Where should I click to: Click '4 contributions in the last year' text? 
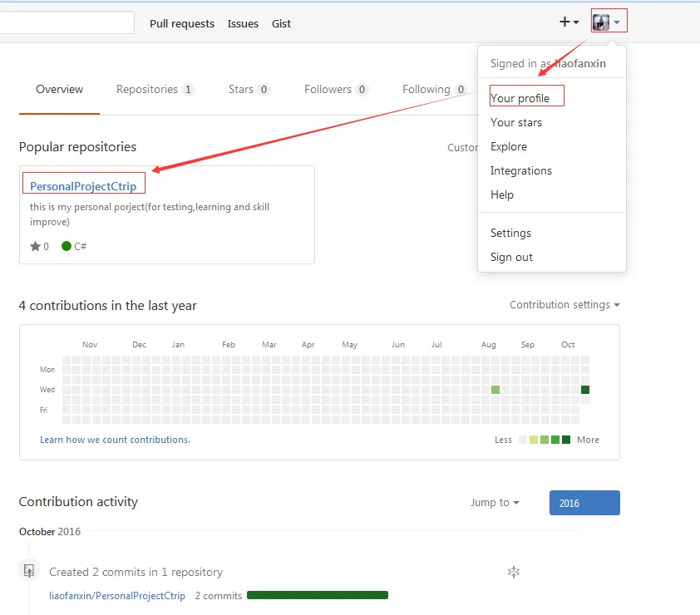point(107,305)
